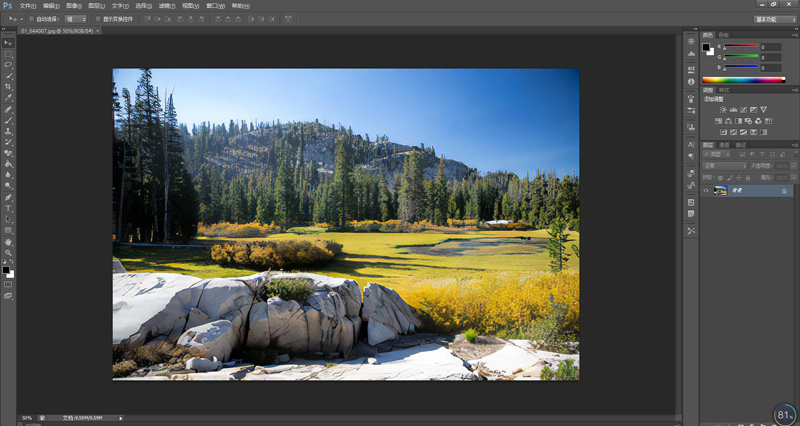Viewport: 800px width, 426px height.
Task: Select the Hand tool
Action: pyautogui.click(x=8, y=242)
